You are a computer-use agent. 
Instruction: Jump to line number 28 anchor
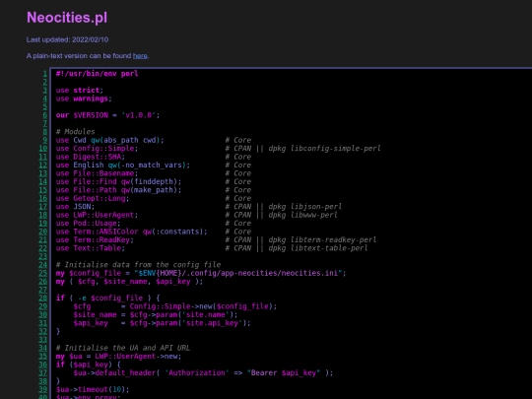[x=43, y=298]
